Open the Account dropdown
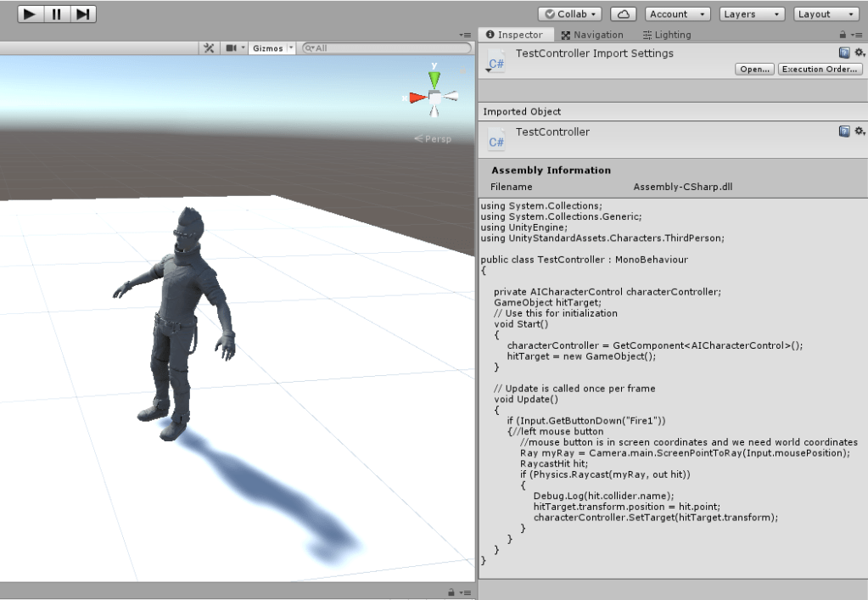868x600 pixels. [x=677, y=14]
